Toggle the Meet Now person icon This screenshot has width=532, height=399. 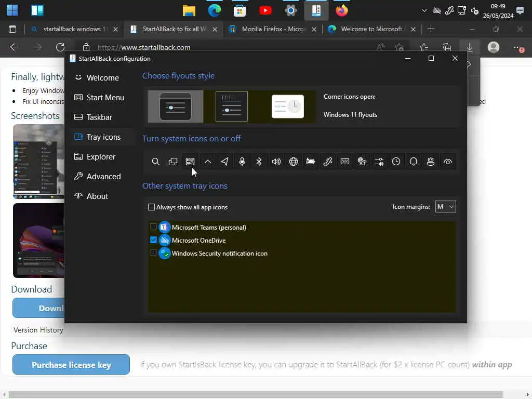431,162
